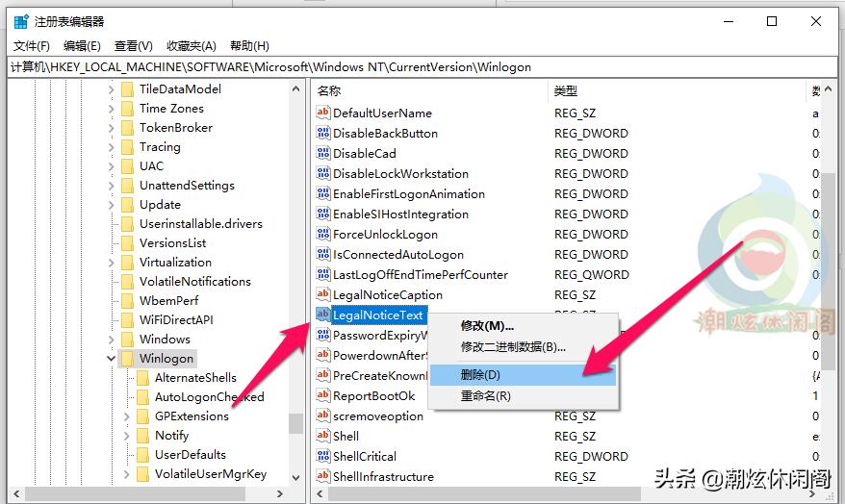Click the LegalNoticeCaption string value icon
Screen dimensions: 845x504
coord(323,295)
